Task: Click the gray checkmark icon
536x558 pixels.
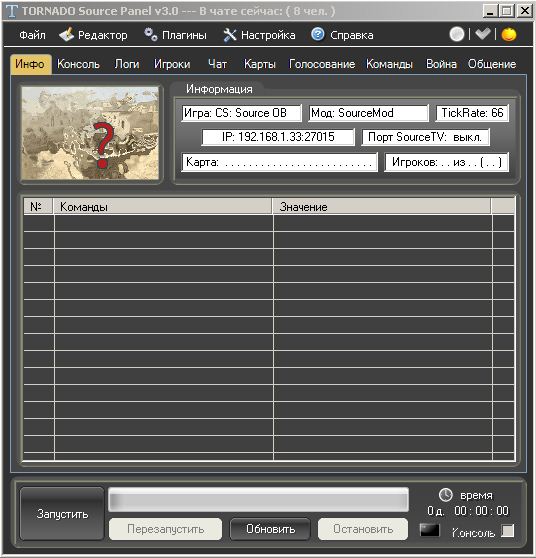Action: click(483, 34)
